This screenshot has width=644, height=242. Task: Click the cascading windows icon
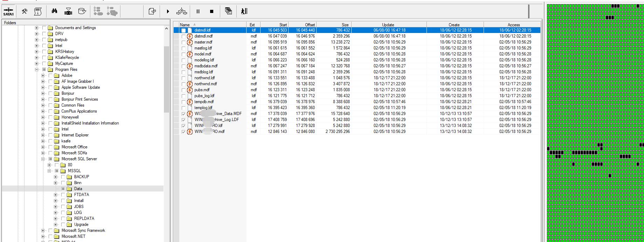(x=228, y=11)
